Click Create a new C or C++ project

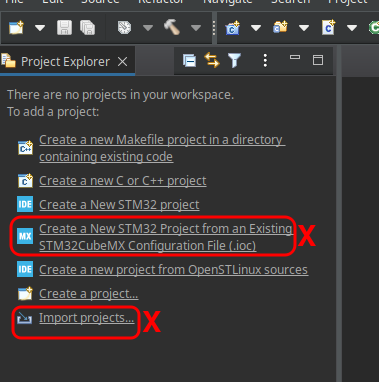click(x=123, y=181)
